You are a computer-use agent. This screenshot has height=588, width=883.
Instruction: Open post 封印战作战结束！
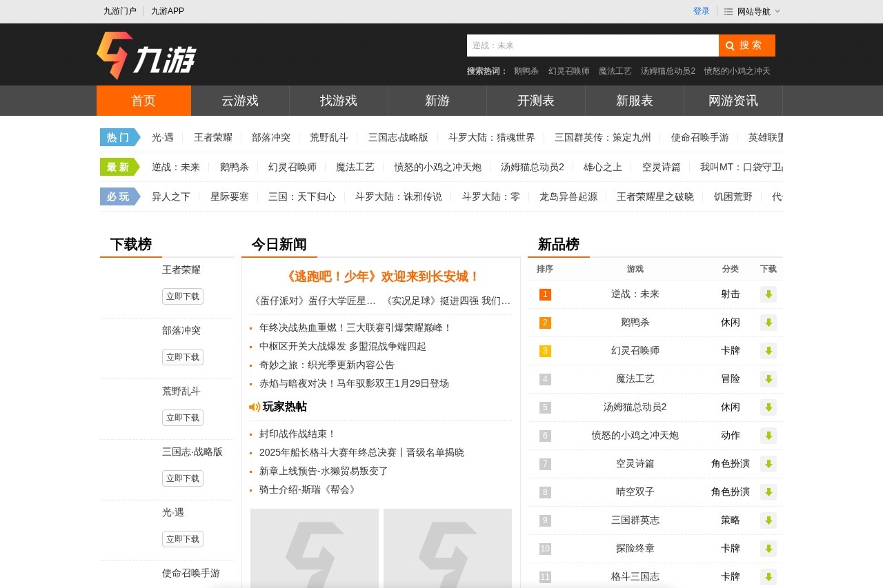tap(297, 434)
